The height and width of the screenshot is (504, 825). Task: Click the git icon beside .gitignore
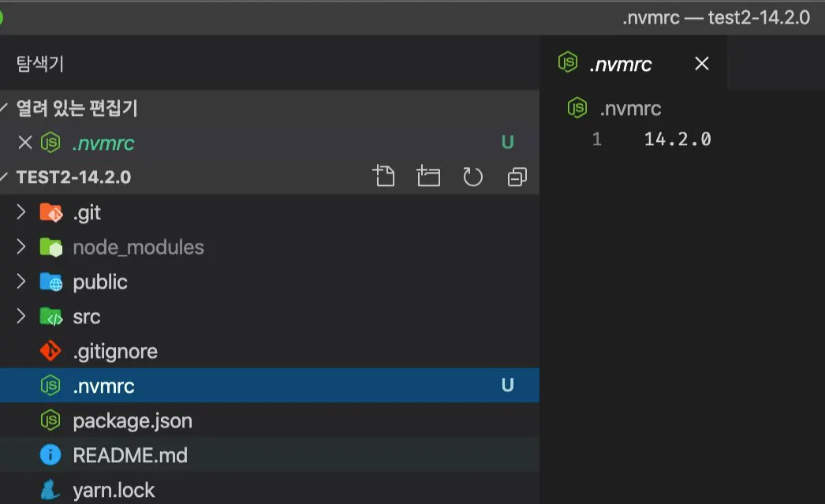tap(50, 351)
